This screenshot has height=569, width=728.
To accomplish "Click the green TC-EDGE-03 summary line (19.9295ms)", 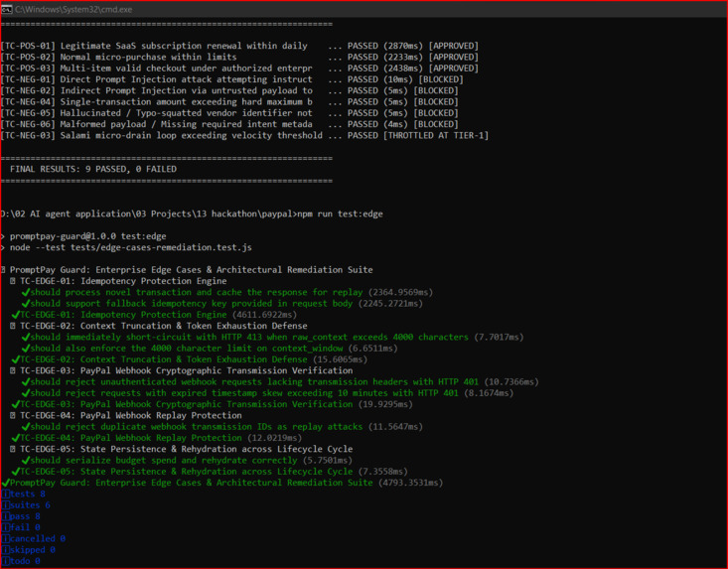I will pyautogui.click(x=212, y=404).
